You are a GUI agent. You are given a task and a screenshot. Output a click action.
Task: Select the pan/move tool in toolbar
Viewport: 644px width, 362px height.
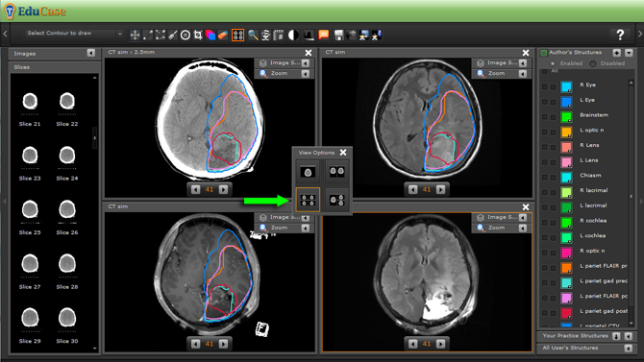tap(135, 35)
